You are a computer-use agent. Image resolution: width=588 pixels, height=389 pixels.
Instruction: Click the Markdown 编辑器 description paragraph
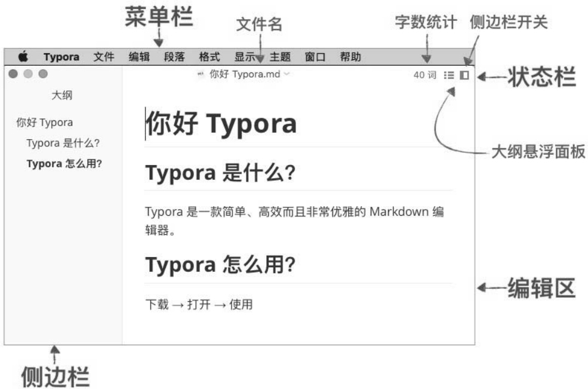coord(295,220)
